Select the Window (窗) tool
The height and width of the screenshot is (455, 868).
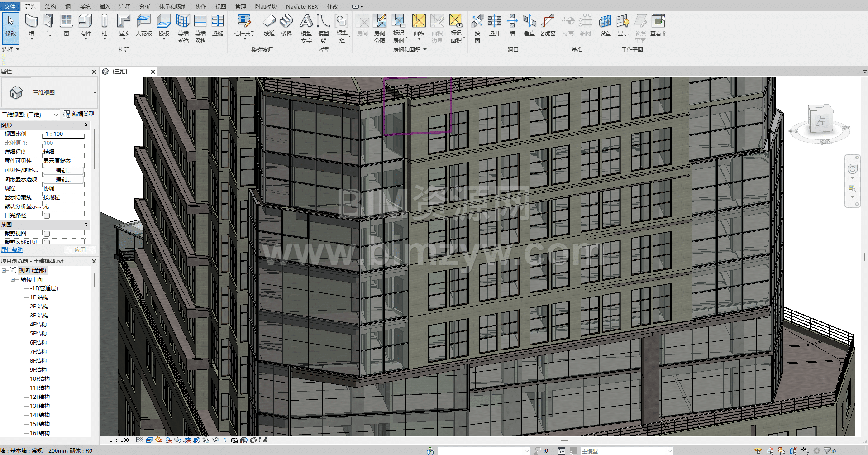pos(67,25)
